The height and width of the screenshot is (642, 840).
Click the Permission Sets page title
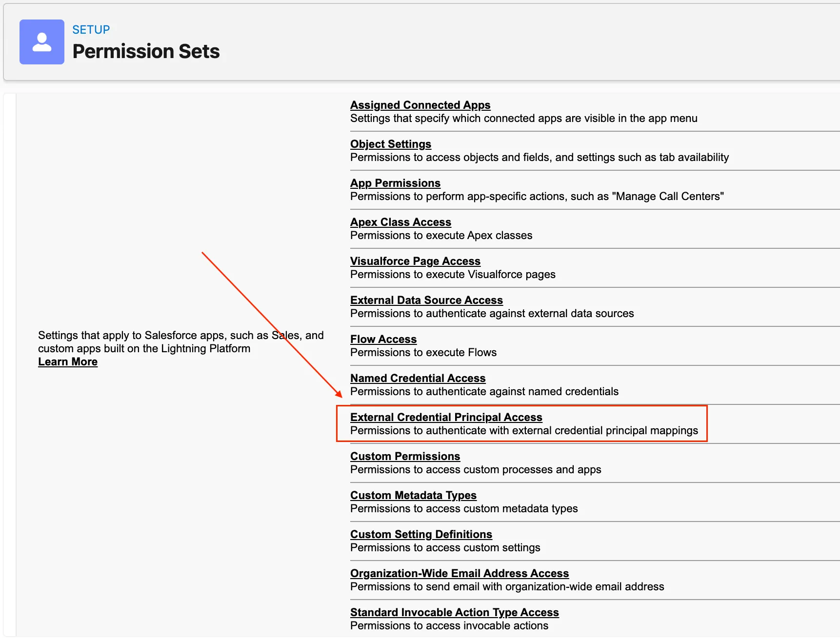[x=146, y=52]
